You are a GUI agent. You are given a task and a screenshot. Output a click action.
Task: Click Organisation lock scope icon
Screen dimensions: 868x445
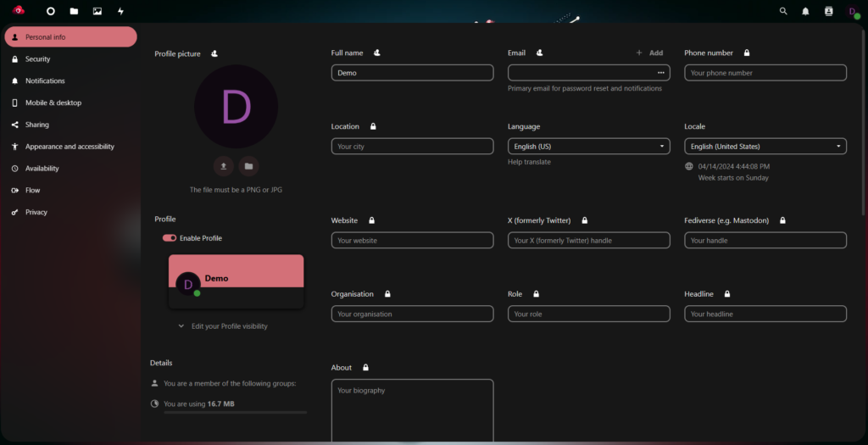tap(387, 294)
